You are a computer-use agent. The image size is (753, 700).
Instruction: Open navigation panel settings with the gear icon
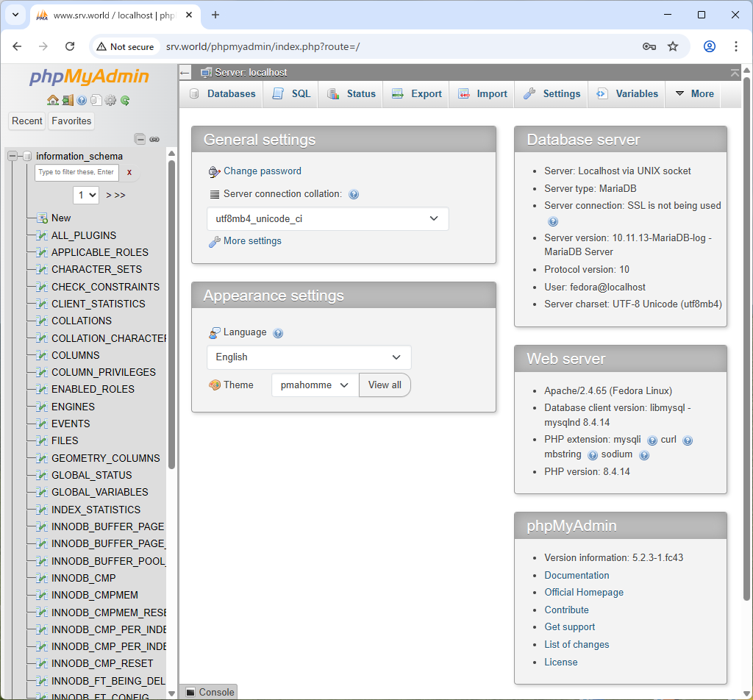click(110, 101)
